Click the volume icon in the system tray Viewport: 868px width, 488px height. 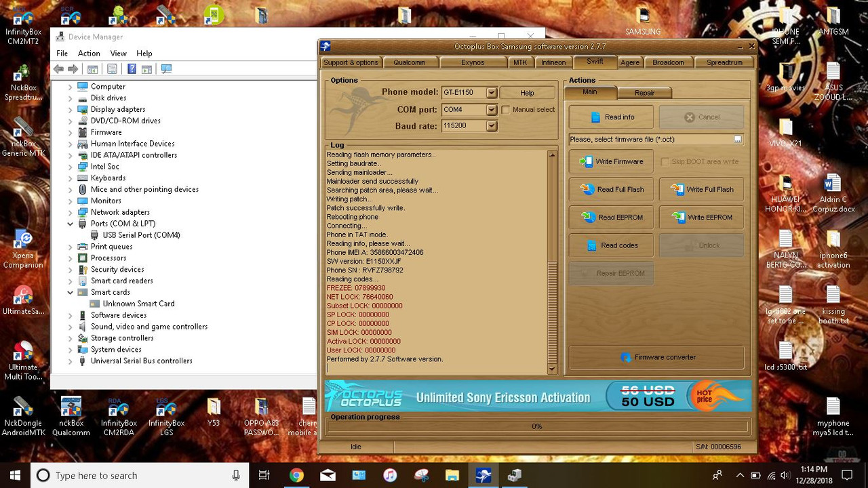(785, 475)
